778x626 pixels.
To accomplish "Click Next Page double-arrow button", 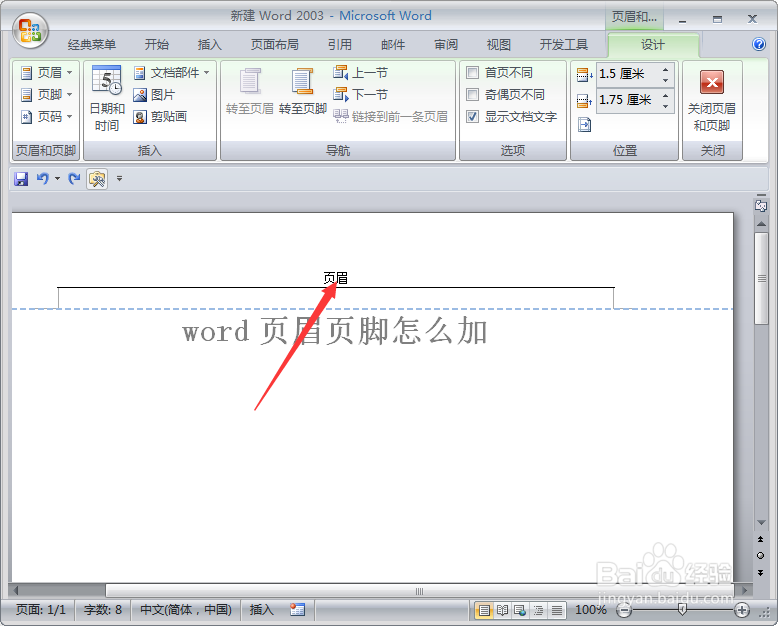I will point(761,572).
